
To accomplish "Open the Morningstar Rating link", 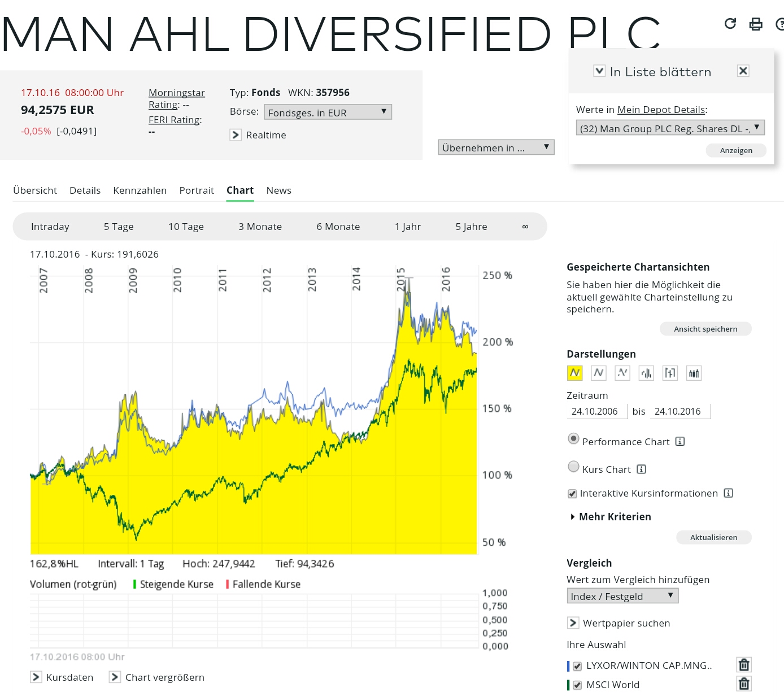I will pyautogui.click(x=177, y=98).
